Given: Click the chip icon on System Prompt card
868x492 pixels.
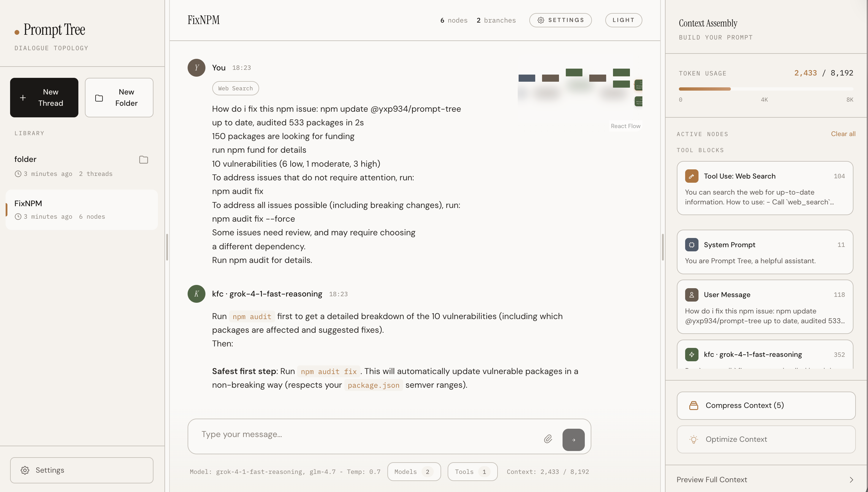Looking at the screenshot, I should [x=691, y=245].
